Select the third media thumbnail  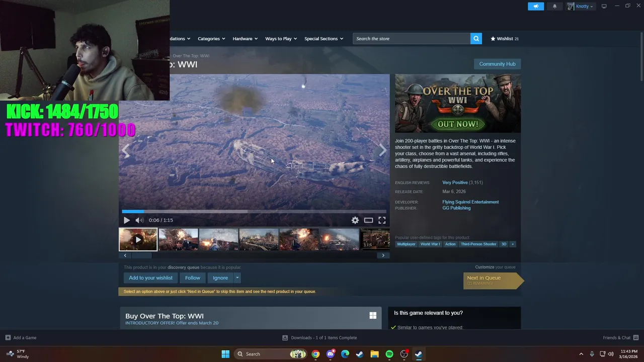coord(219,239)
